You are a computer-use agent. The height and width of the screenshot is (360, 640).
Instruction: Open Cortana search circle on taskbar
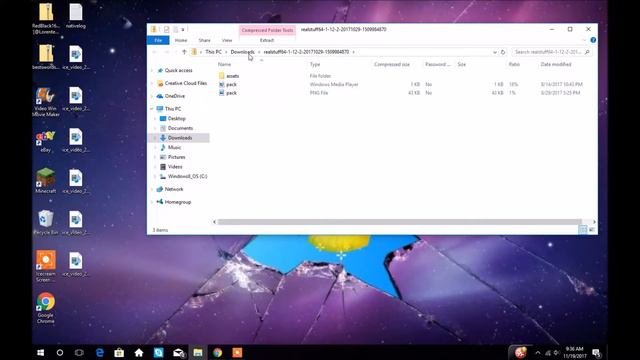click(x=60, y=353)
